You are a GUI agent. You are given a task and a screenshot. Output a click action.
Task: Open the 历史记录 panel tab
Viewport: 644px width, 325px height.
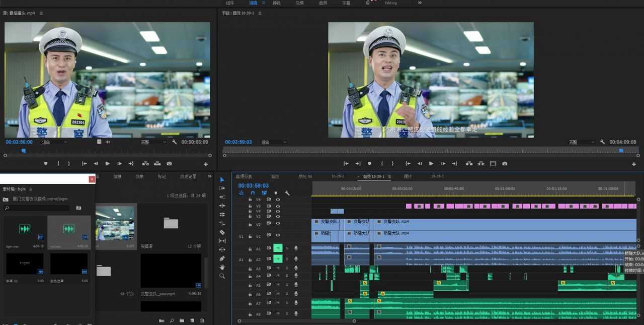click(188, 177)
